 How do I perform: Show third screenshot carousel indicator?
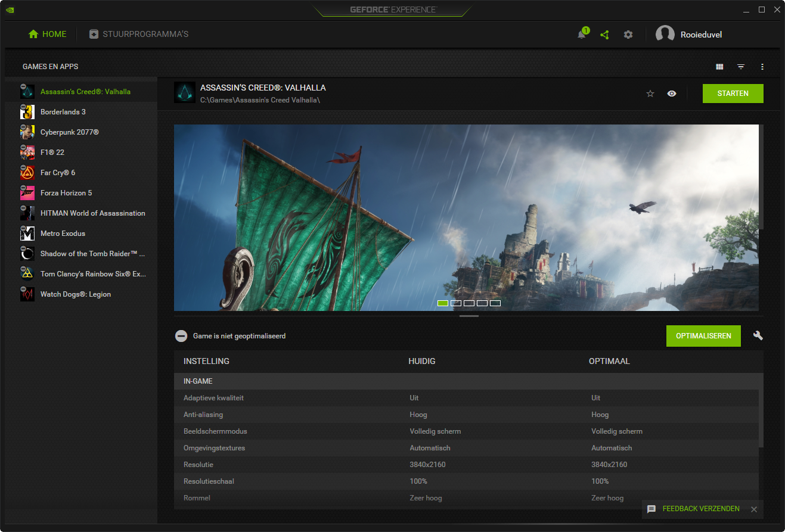point(469,303)
